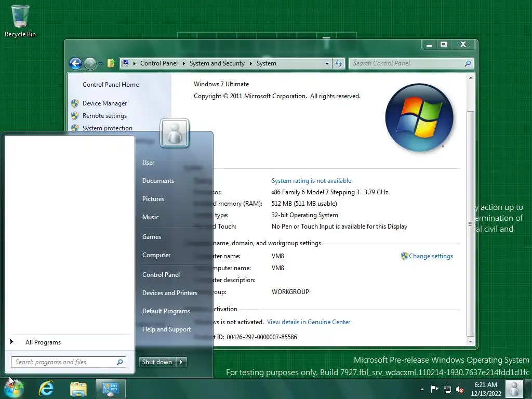Image resolution: width=532 pixels, height=399 pixels.
Task: Go back with the blue back arrow
Action: (x=75, y=63)
